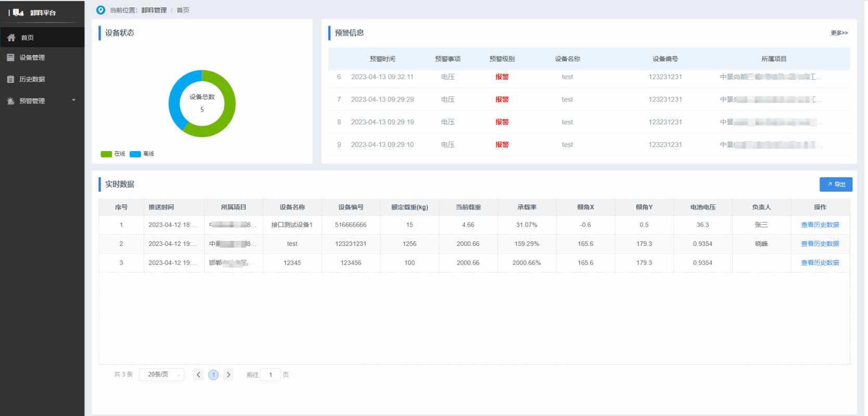
Task: Open 设备管理 menu item
Action: click(x=32, y=57)
